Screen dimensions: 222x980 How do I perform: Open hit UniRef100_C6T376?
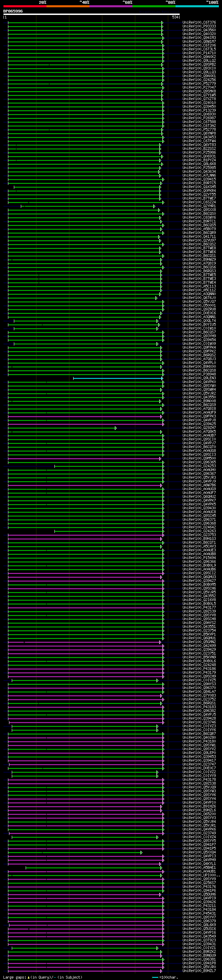[199, 23]
